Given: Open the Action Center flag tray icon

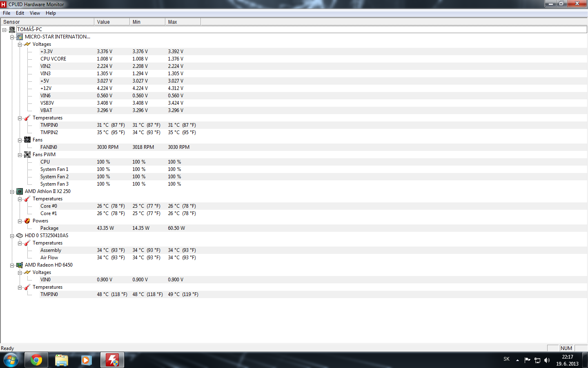Looking at the screenshot, I should (x=527, y=360).
